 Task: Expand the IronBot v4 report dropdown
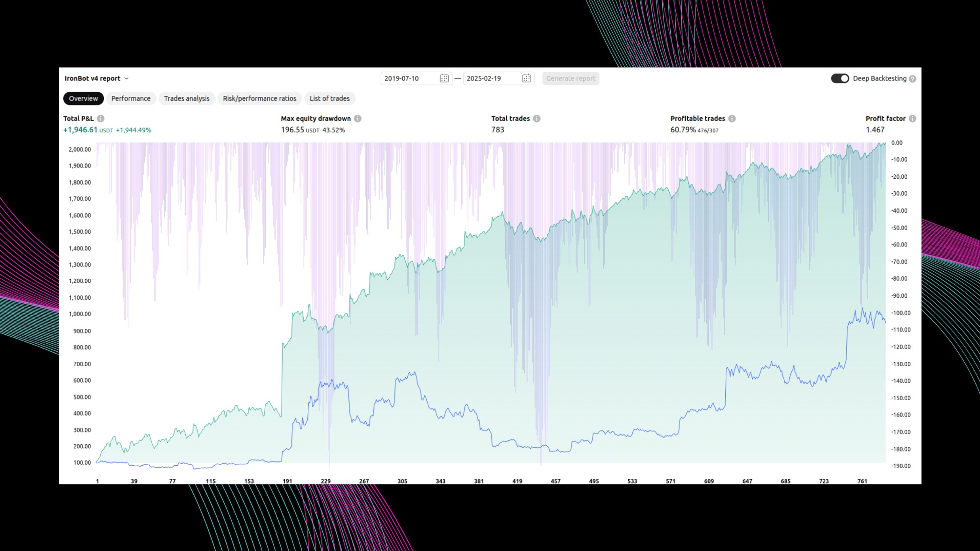tap(96, 78)
